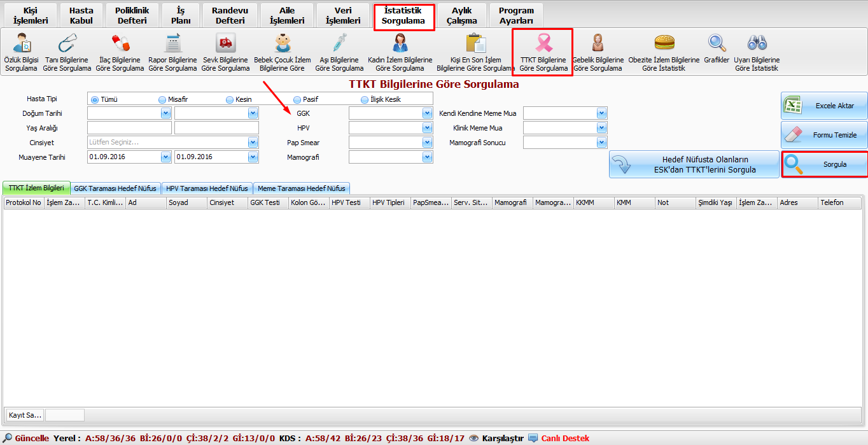This screenshot has width=868, height=445.
Task: Click the Gebelik Bilgilerine Göre Sorgulama icon
Action: pos(598,44)
